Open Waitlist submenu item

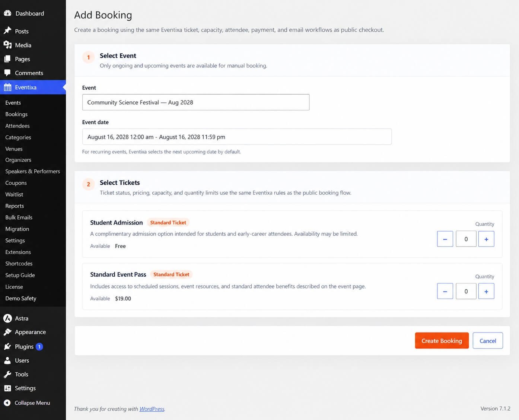click(14, 194)
